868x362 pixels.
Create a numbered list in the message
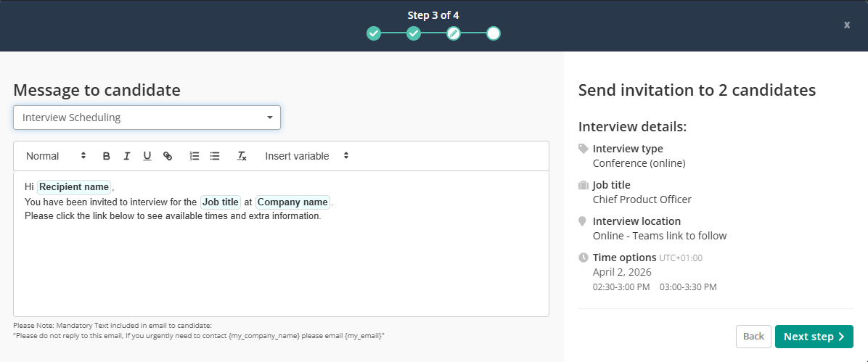[195, 156]
